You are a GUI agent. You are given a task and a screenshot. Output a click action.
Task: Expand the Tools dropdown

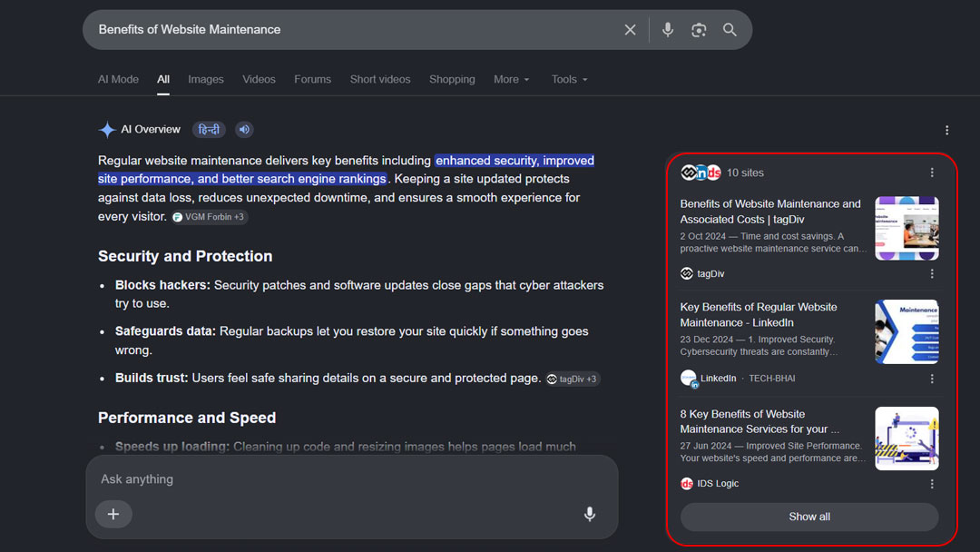pos(569,79)
